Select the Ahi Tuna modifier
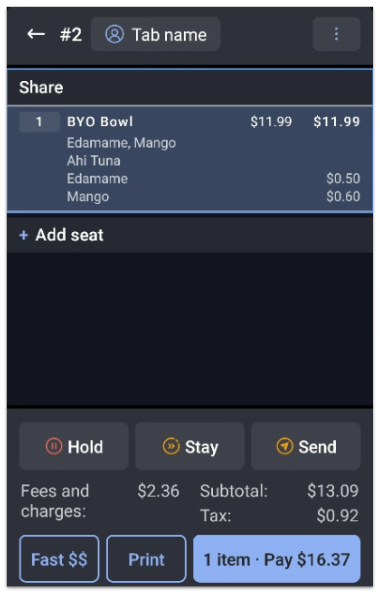The height and width of the screenshot is (592, 380). point(94,161)
